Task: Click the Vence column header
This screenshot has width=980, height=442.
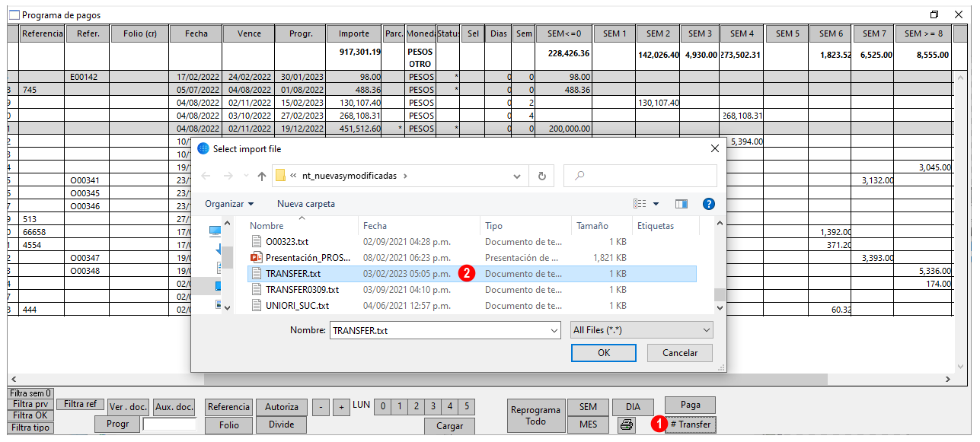Action: click(249, 33)
